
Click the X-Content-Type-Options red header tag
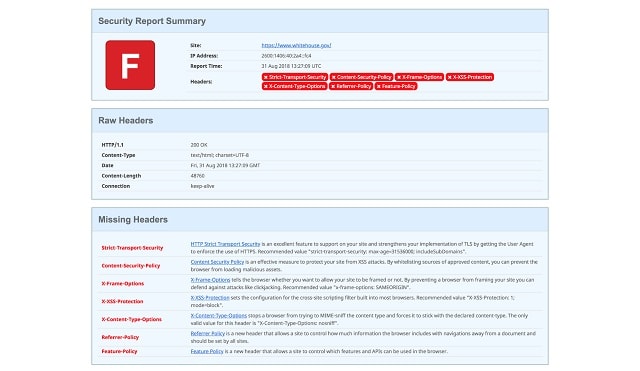pos(294,86)
